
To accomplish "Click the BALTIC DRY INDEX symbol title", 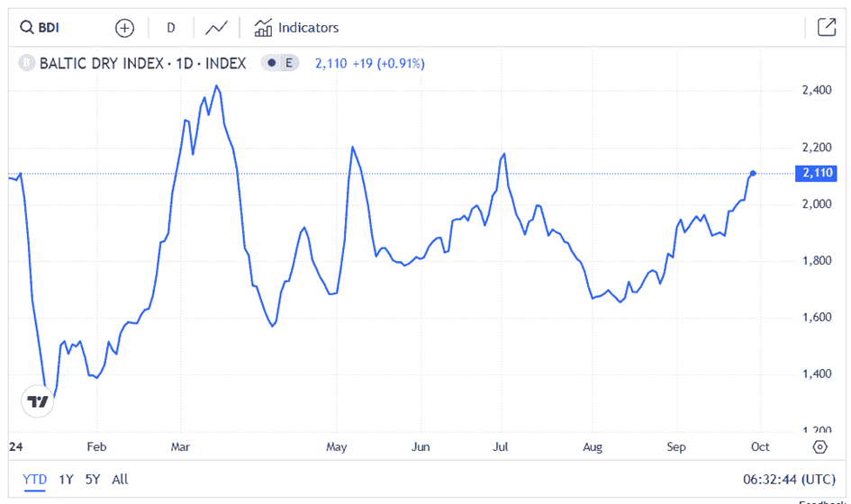I will pos(143,64).
